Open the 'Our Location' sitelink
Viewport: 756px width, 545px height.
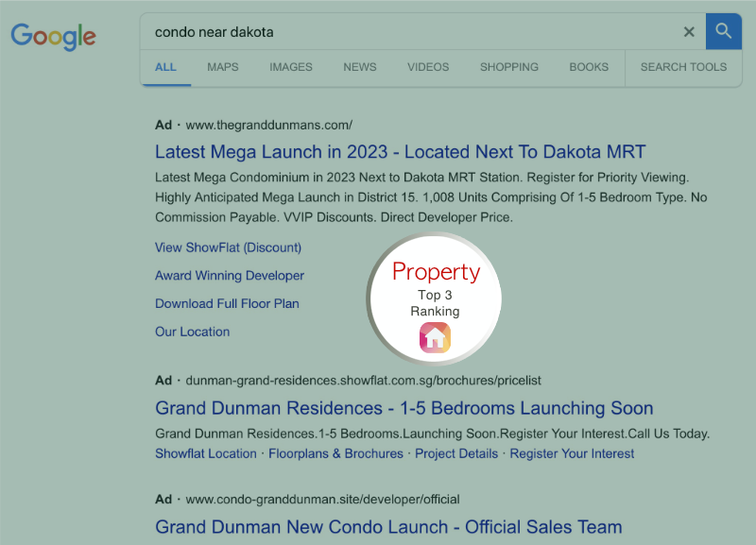pyautogui.click(x=193, y=332)
